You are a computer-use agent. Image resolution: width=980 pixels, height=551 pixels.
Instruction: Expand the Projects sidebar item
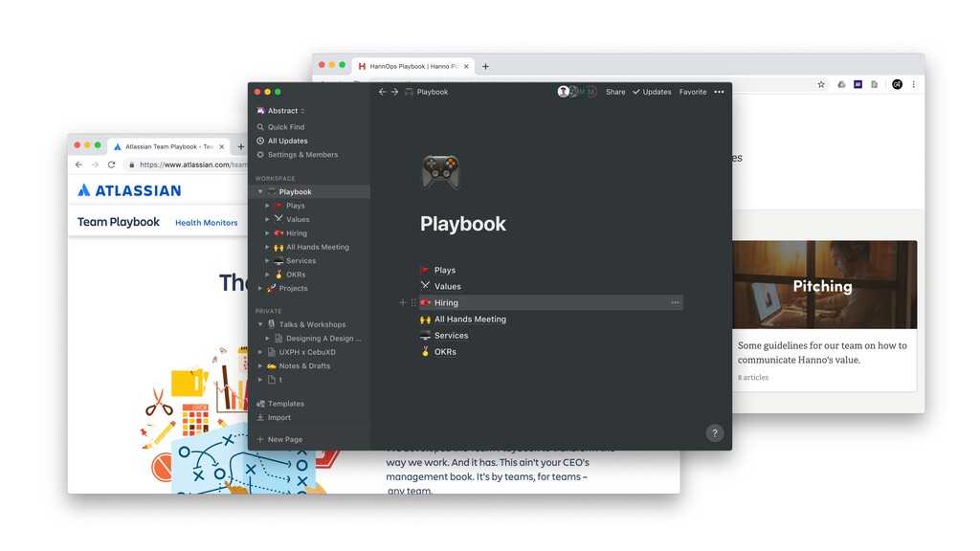[260, 288]
